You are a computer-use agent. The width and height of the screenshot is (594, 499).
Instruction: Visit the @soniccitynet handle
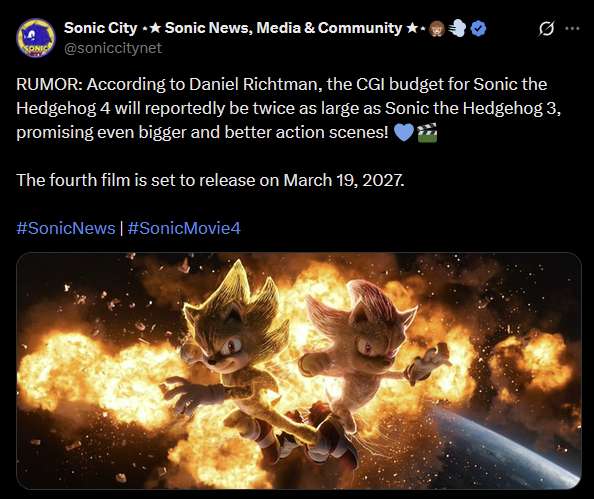coord(113,48)
